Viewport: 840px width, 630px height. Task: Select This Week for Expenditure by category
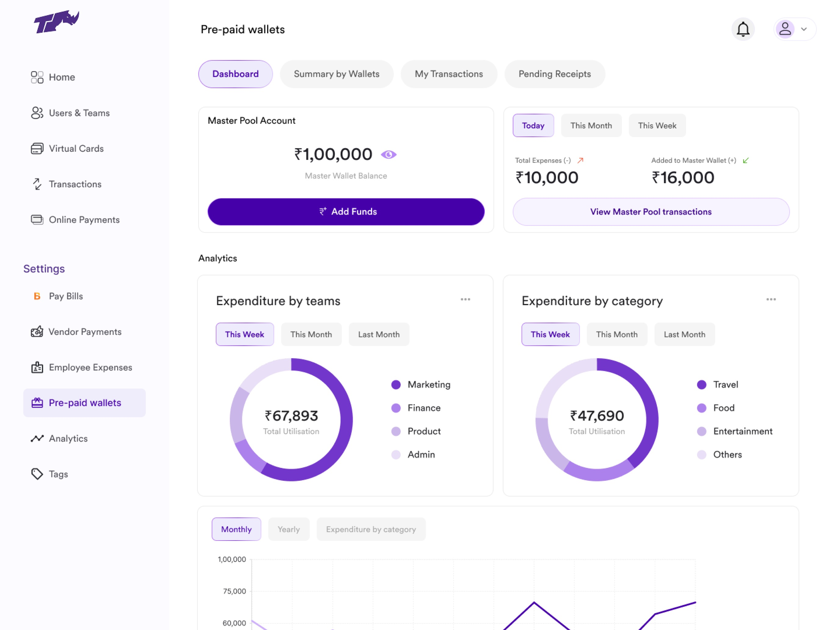pyautogui.click(x=550, y=334)
